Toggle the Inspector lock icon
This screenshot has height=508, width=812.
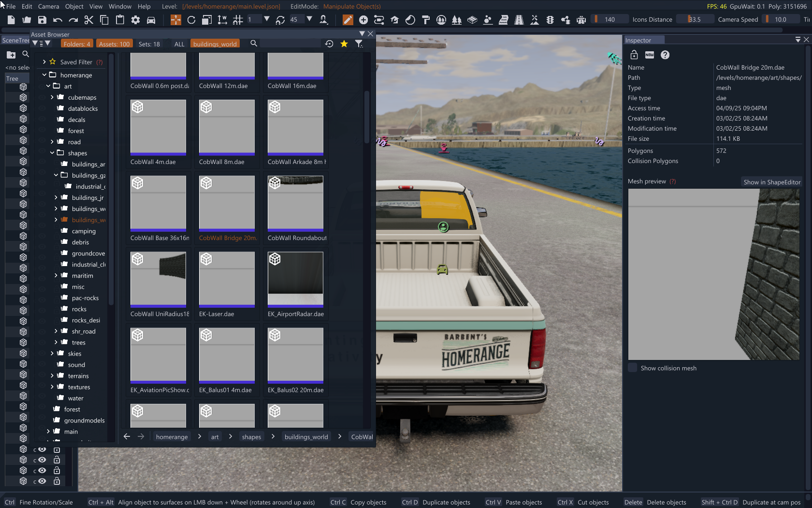tap(634, 55)
